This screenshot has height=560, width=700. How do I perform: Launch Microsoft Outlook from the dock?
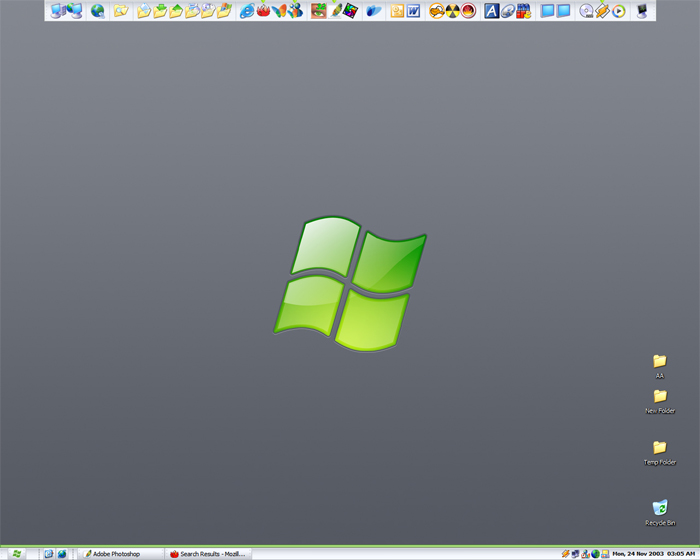(x=397, y=11)
